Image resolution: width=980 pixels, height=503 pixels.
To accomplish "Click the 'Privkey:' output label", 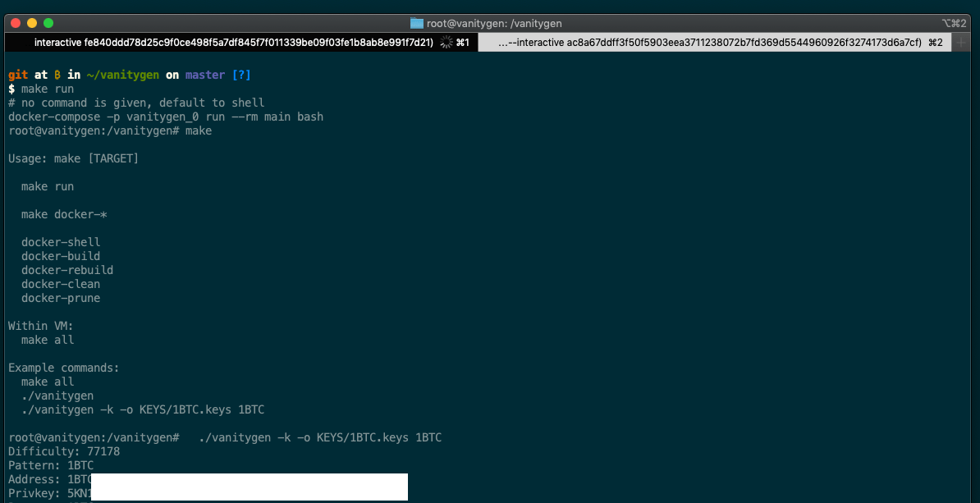I will click(x=34, y=493).
